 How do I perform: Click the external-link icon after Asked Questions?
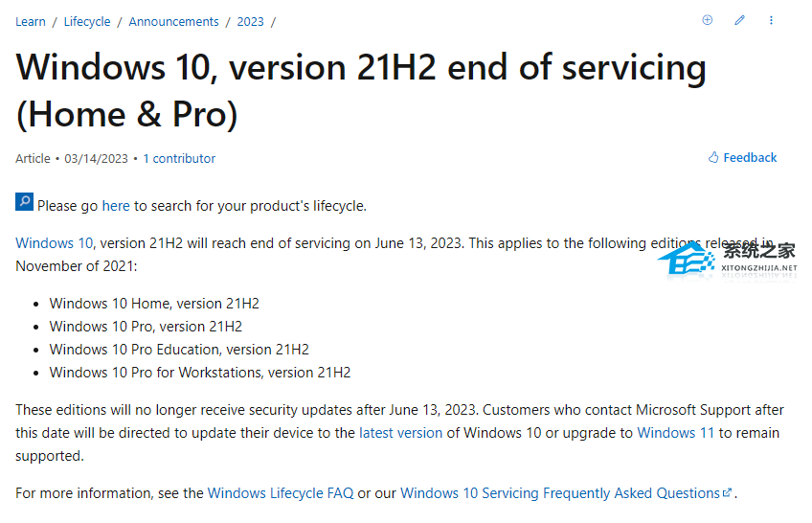click(x=727, y=493)
